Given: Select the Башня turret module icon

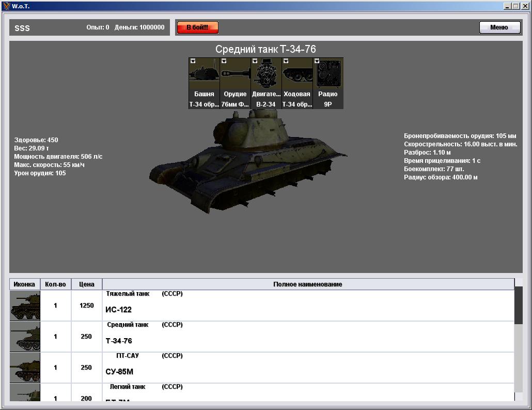Looking at the screenshot, I should tap(204, 73).
